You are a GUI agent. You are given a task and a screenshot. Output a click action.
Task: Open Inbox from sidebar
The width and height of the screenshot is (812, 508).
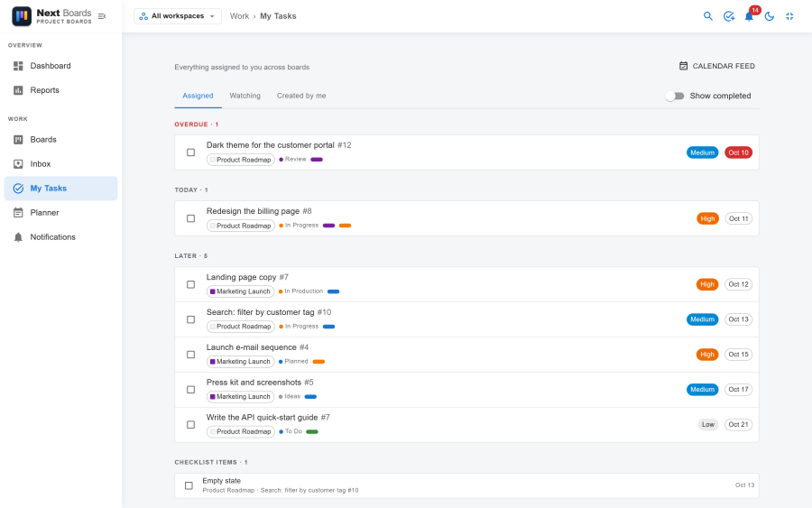(60, 164)
